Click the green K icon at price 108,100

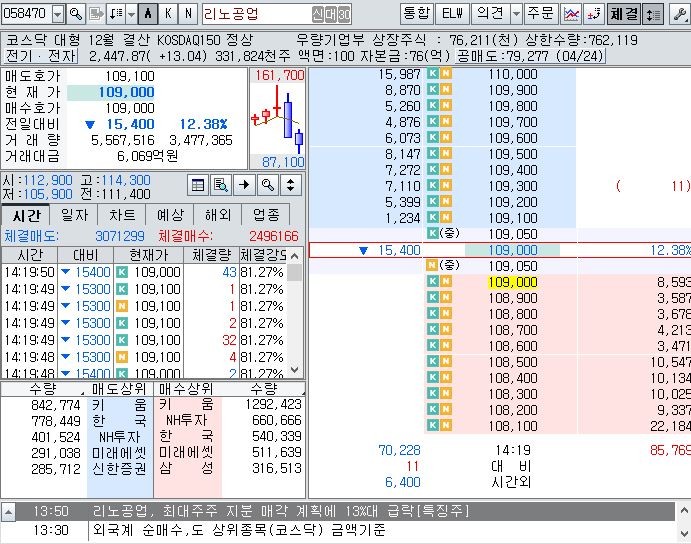pos(433,425)
